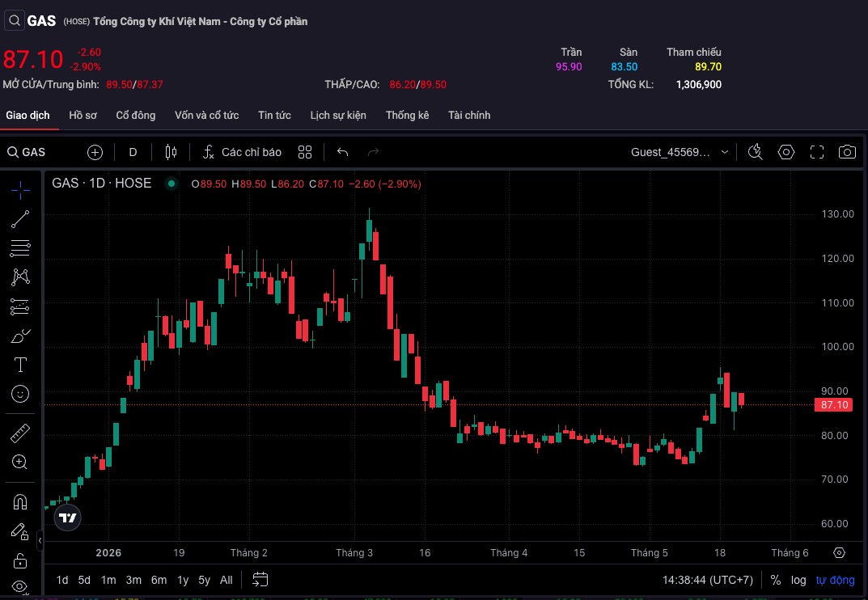Toggle lock all drawing tools
Viewport: 868px width, 600px height.
pos(20,560)
